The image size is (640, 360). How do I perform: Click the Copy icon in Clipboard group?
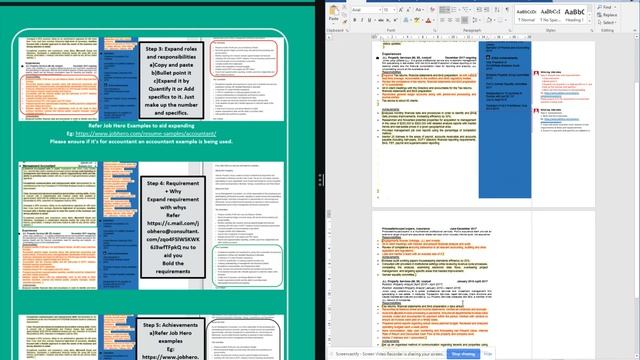[x=344, y=14]
